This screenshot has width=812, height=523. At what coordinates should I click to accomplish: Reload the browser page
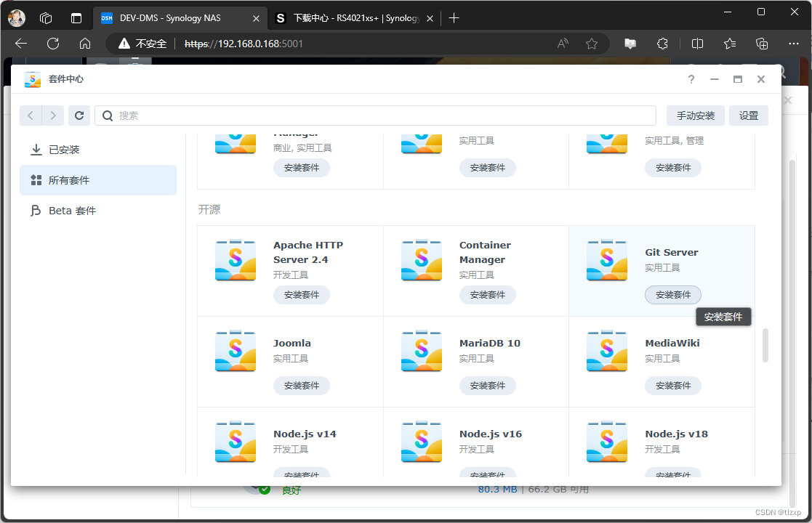tap(53, 44)
